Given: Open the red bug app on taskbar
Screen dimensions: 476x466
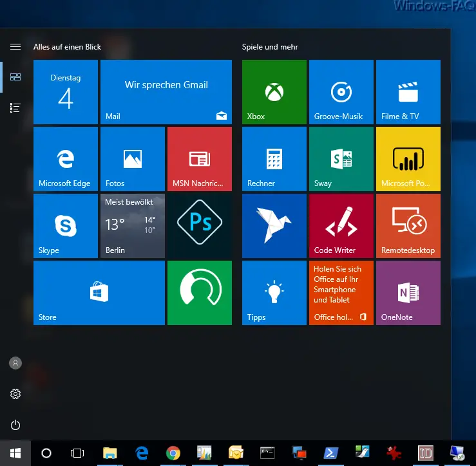Looking at the screenshot, I should (394, 453).
